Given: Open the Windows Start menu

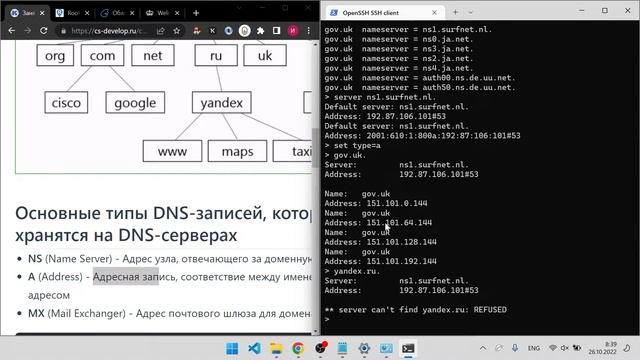Looking at the screenshot, I should [232, 348].
